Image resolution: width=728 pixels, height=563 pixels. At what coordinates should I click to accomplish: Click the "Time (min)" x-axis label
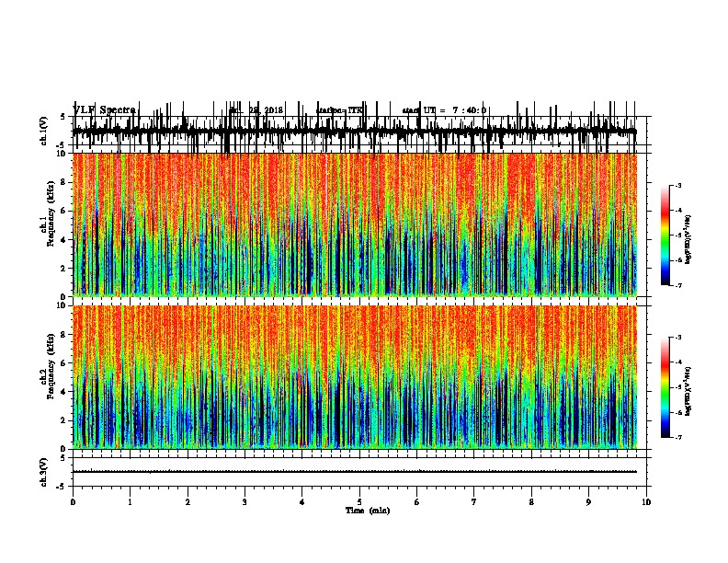[x=368, y=511]
